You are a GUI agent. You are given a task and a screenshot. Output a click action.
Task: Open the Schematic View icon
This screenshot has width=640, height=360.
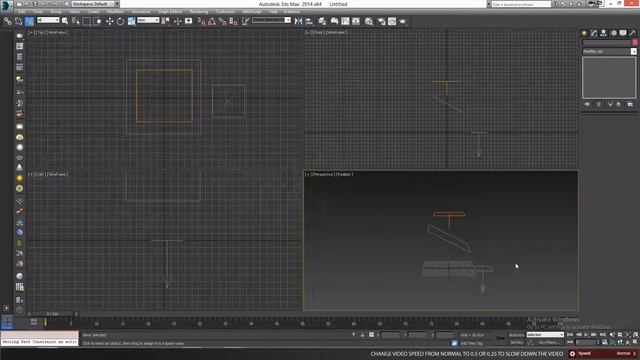click(356, 21)
